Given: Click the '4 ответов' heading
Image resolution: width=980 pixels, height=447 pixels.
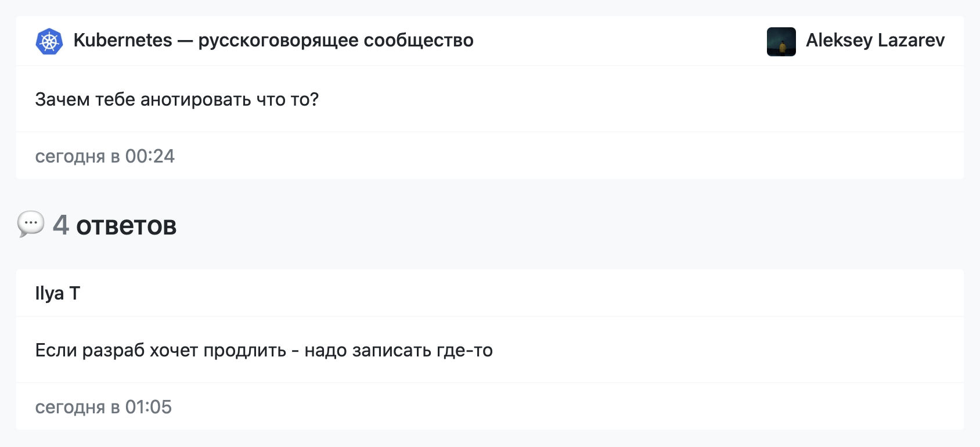Looking at the screenshot, I should click(114, 225).
